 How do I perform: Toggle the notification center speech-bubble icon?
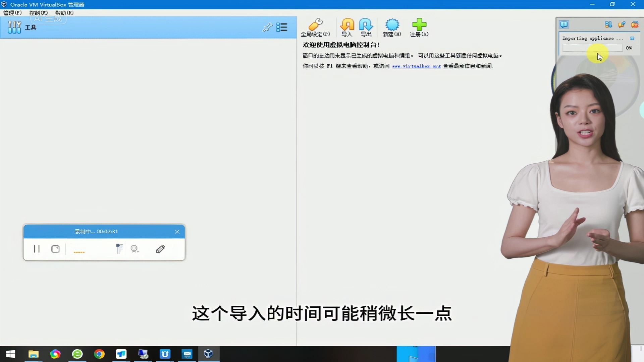pos(564,24)
